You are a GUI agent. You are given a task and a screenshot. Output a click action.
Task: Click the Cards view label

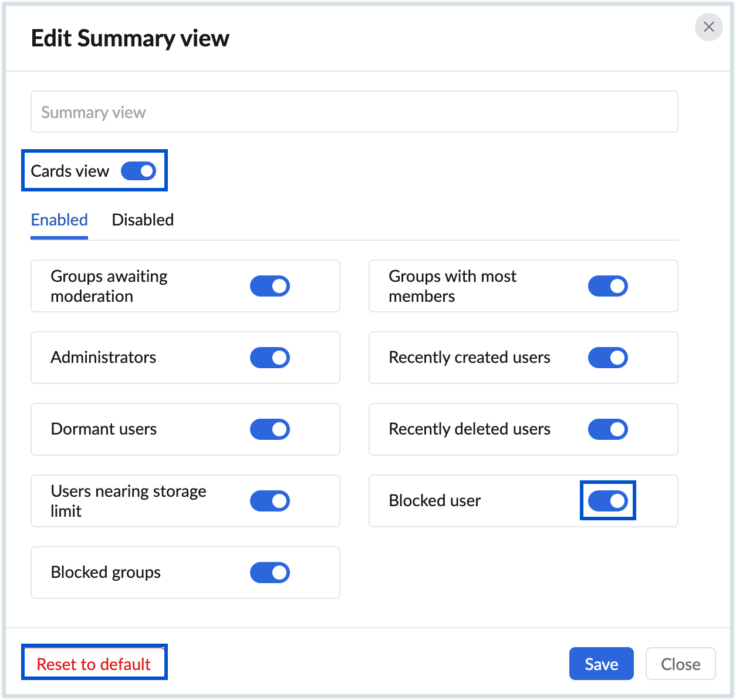70,171
